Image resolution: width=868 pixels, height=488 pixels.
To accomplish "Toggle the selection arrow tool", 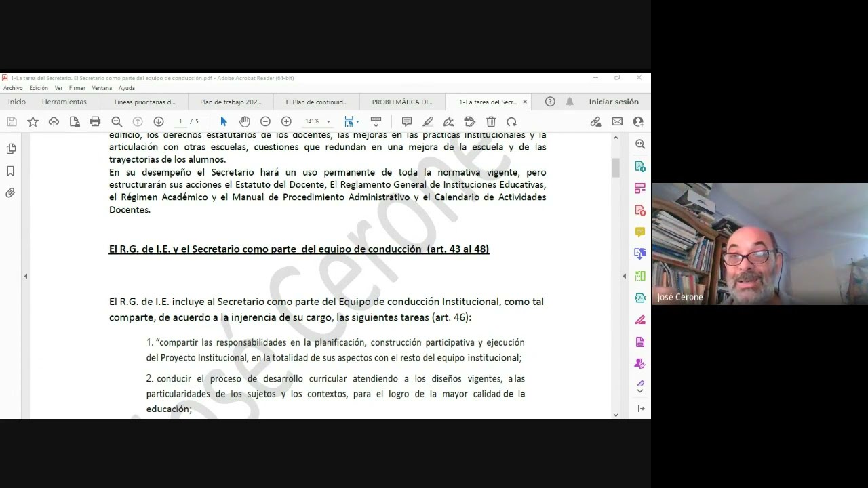I will [x=223, y=121].
